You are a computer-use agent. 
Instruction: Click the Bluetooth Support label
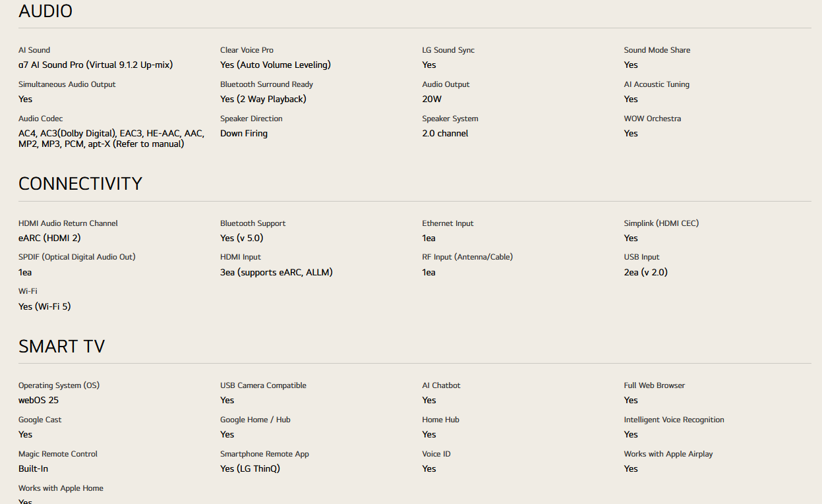click(252, 223)
